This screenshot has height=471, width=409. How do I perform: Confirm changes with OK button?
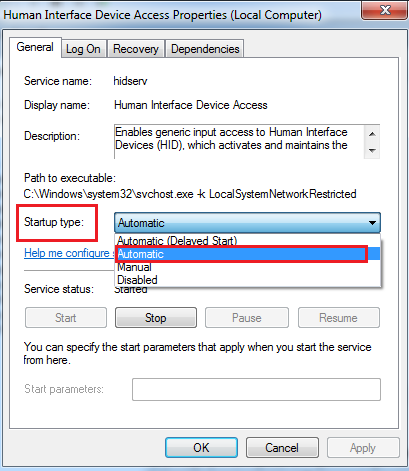(201, 448)
